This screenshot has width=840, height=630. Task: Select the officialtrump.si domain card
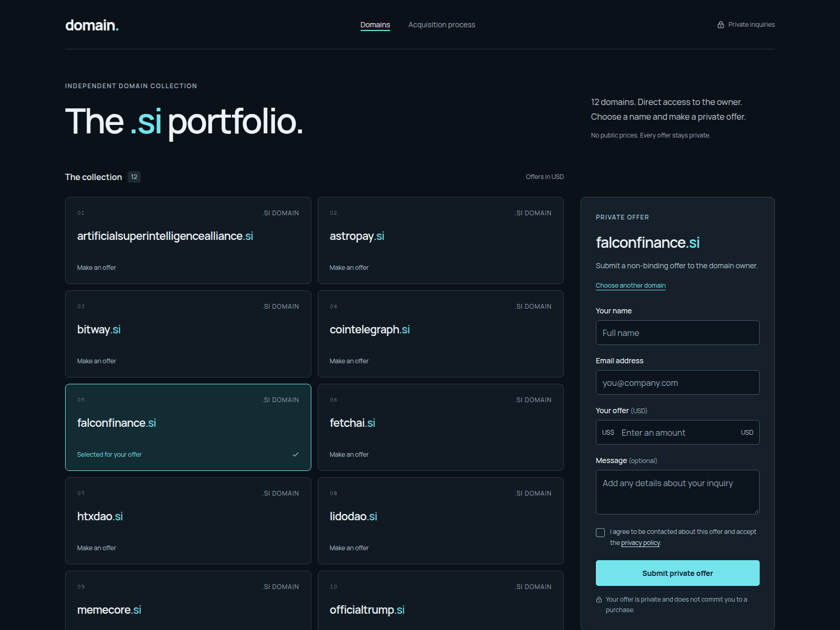pos(440,601)
